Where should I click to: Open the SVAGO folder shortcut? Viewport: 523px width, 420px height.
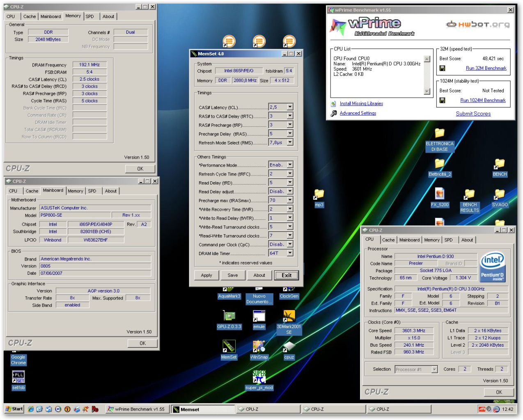pyautogui.click(x=500, y=198)
